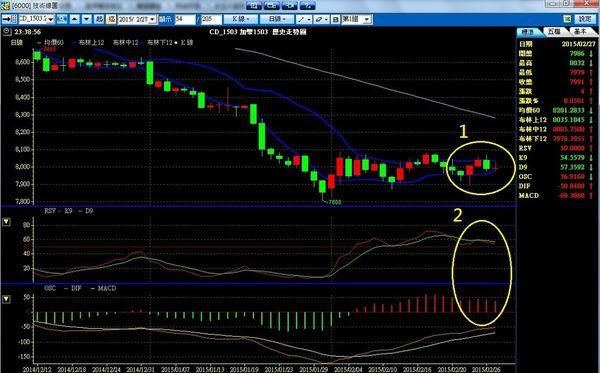Viewport: 600px width, 373px height.
Task: Click the 設定 settings button
Action: (x=585, y=19)
